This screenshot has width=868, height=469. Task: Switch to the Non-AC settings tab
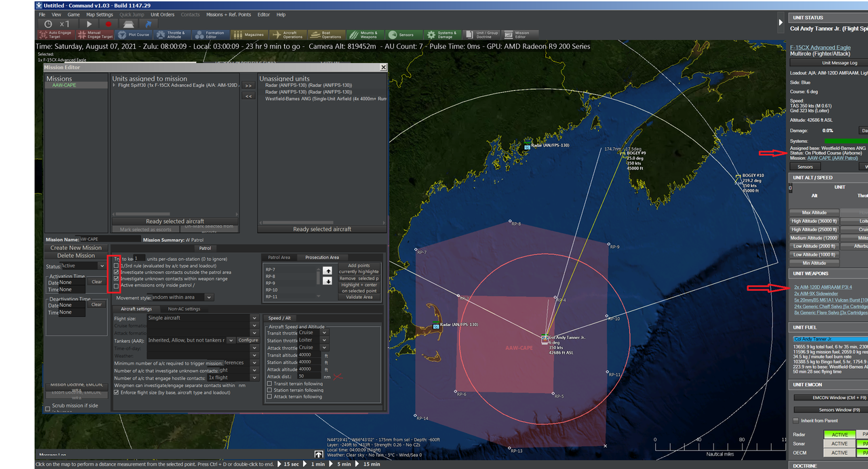click(x=184, y=309)
